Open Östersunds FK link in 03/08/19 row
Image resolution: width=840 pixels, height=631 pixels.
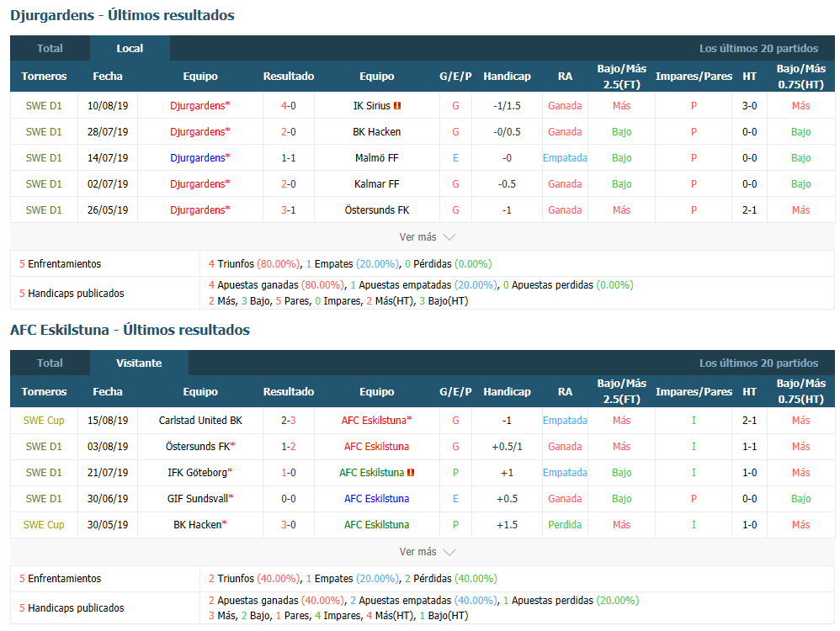tap(200, 447)
